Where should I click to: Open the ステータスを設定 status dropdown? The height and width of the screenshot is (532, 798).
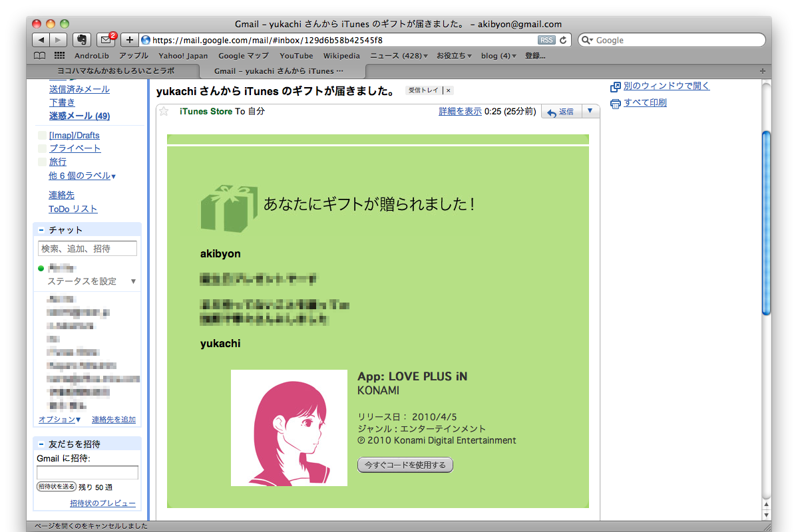pyautogui.click(x=133, y=282)
